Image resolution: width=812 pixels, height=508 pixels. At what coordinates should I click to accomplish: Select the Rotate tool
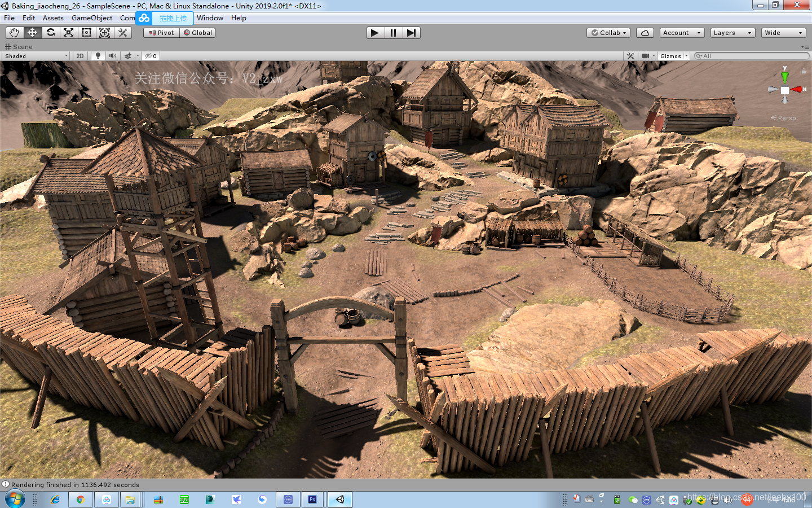tap(50, 33)
